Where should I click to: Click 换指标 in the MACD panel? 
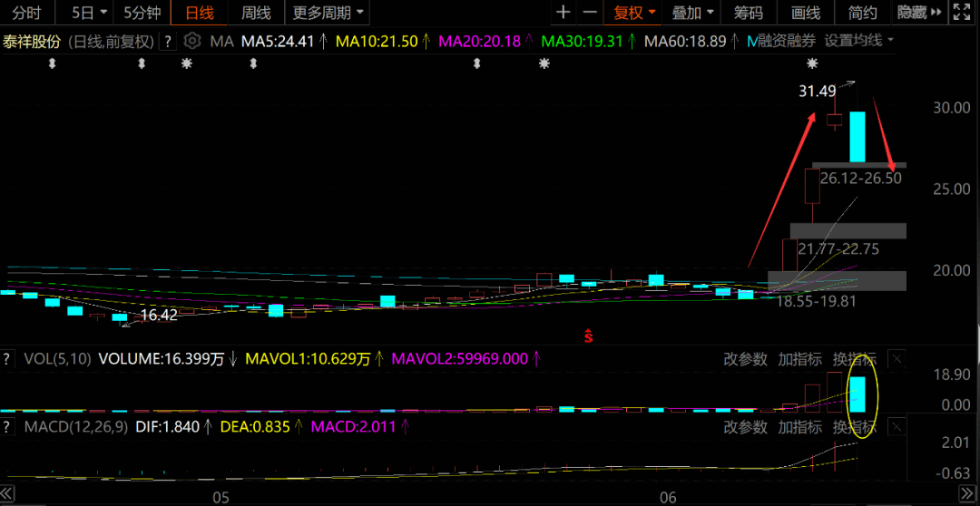click(855, 427)
